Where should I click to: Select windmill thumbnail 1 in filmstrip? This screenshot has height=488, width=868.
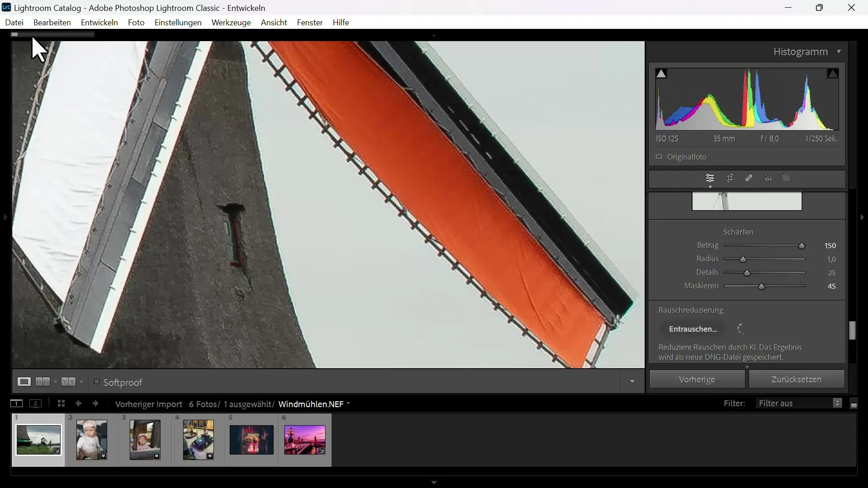tap(38, 440)
